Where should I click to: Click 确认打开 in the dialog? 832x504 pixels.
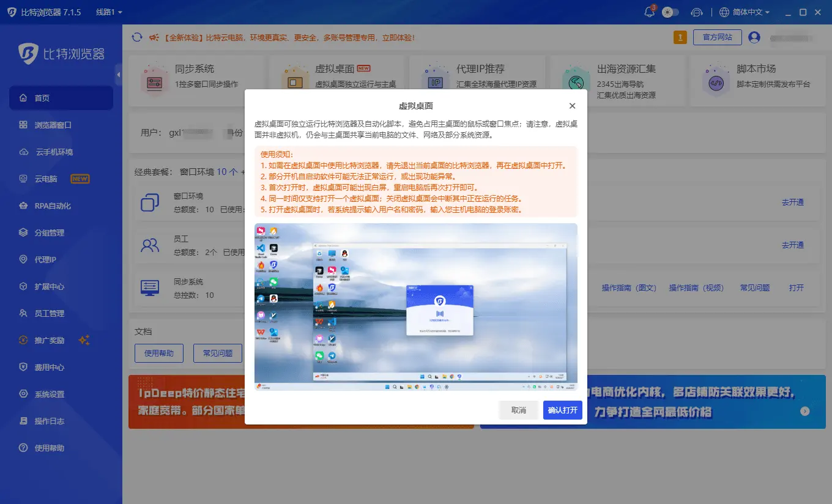coord(563,410)
